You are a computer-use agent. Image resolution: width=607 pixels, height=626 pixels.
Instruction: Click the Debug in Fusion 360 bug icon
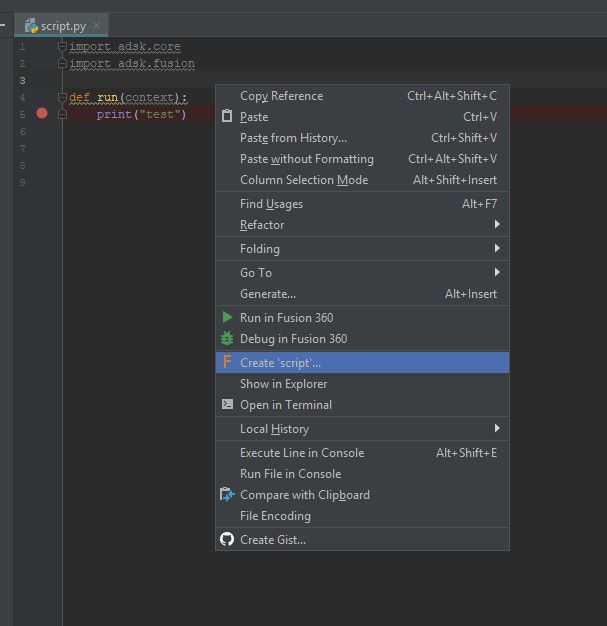coord(227,339)
